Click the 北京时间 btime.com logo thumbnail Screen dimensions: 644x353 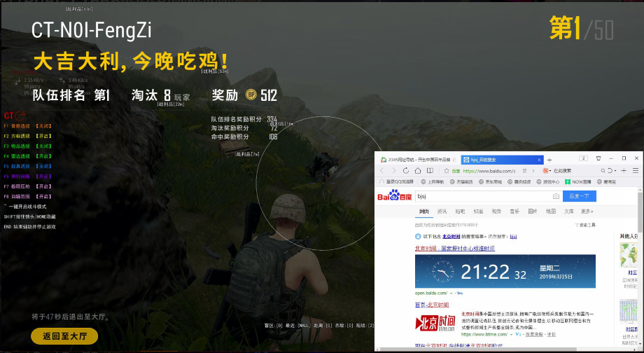pos(435,324)
